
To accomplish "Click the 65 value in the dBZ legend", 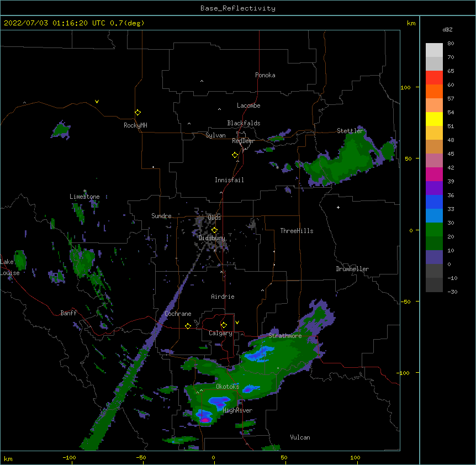I will (451, 71).
